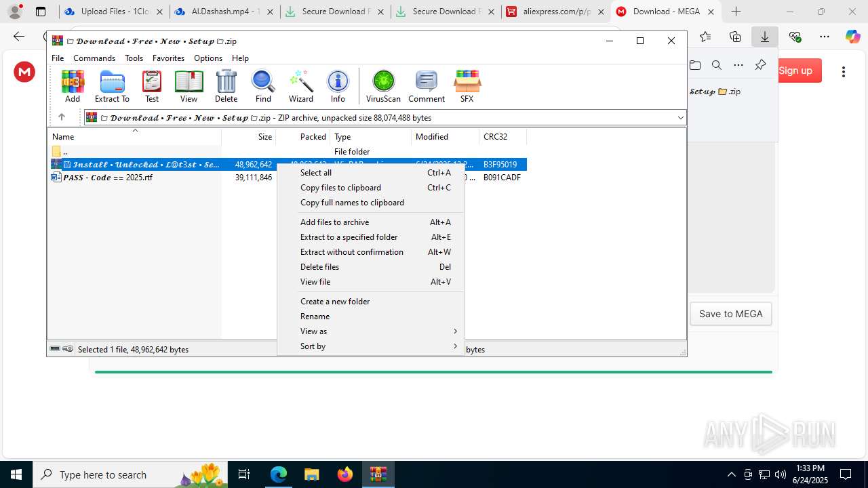Expand the archive path dropdown
Viewport: 868px width, 488px height.
pyautogui.click(x=680, y=118)
